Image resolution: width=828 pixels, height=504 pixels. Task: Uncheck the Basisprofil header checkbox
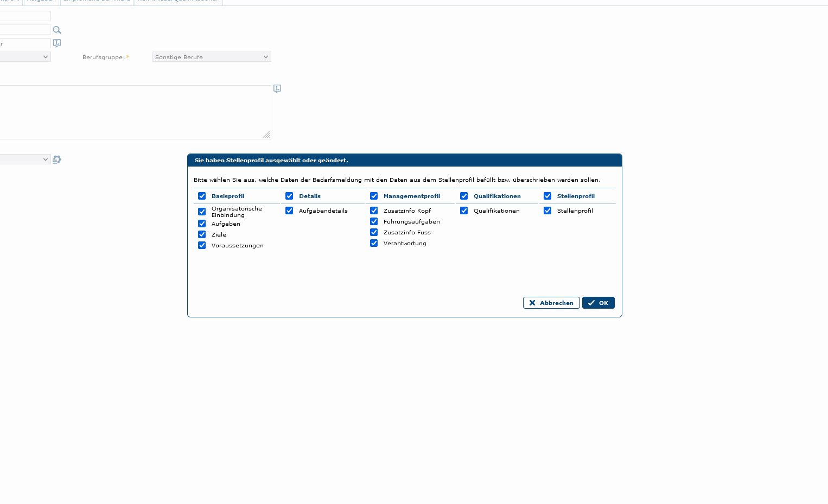(202, 196)
